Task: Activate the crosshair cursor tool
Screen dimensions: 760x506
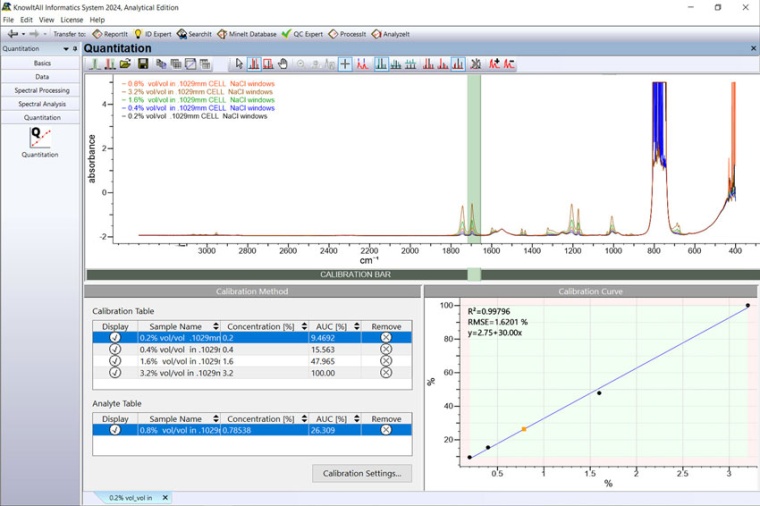Action: 345,64
